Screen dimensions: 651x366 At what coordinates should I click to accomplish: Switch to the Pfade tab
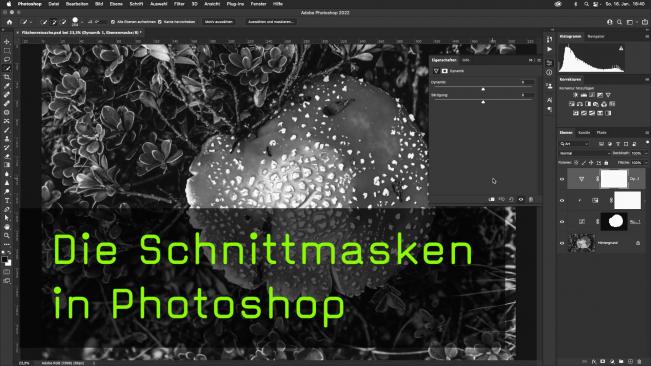[602, 133]
